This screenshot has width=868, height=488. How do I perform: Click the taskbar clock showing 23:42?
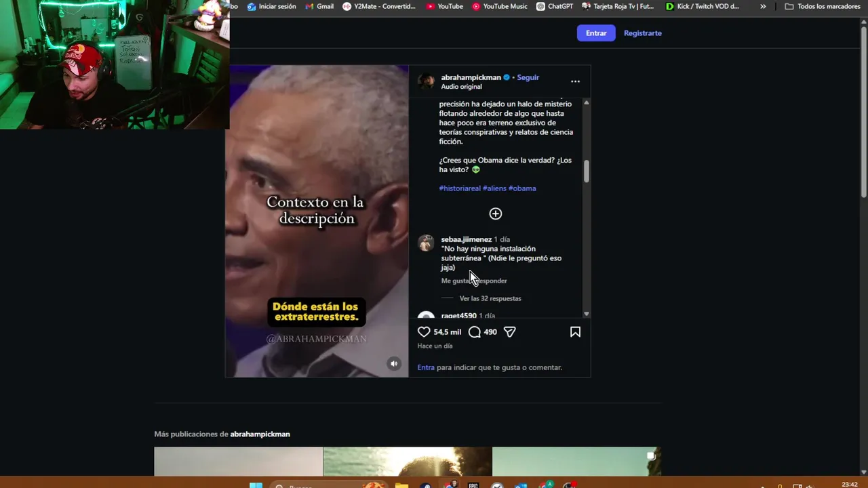(850, 485)
